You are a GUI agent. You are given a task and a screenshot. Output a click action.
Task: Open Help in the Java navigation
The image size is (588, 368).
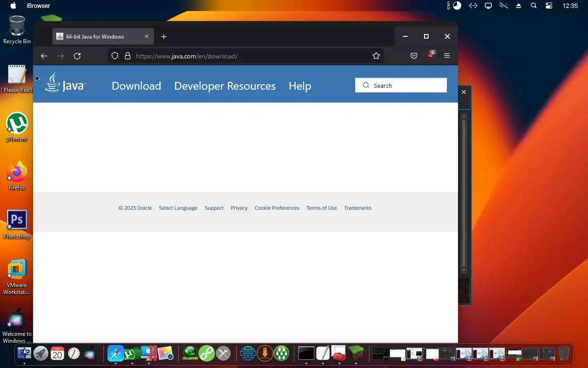point(300,86)
